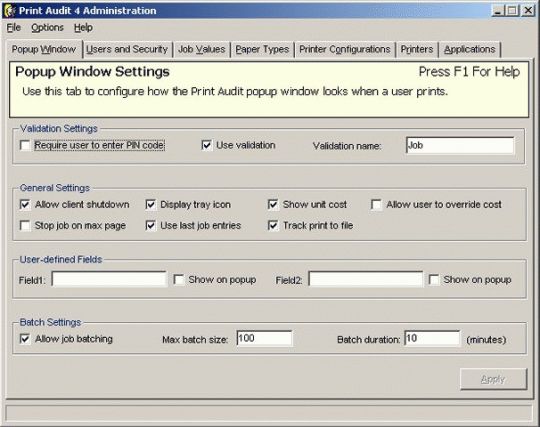The image size is (540, 427).
Task: Click the Max batch size field
Action: [x=264, y=339]
